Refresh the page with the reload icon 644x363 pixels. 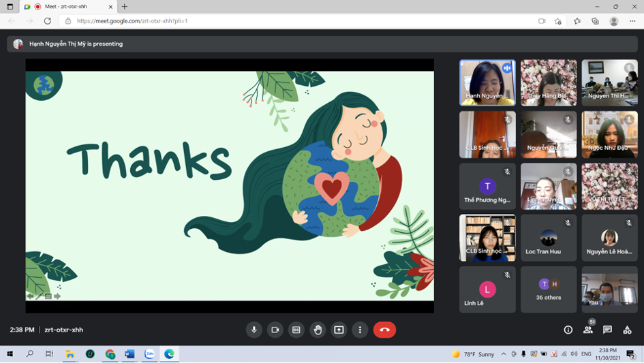coord(48,21)
